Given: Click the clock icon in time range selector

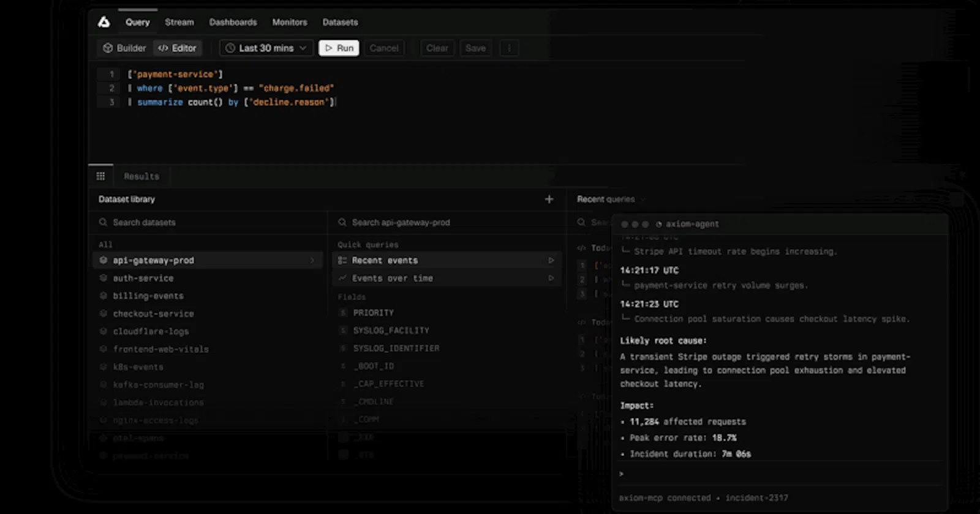Looking at the screenshot, I should 230,48.
